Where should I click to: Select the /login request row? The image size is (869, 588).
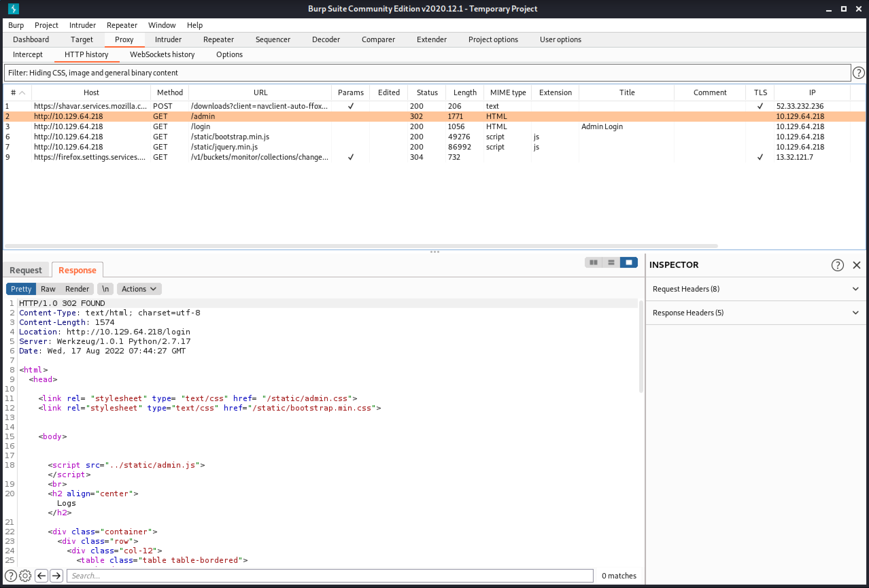tap(434, 127)
